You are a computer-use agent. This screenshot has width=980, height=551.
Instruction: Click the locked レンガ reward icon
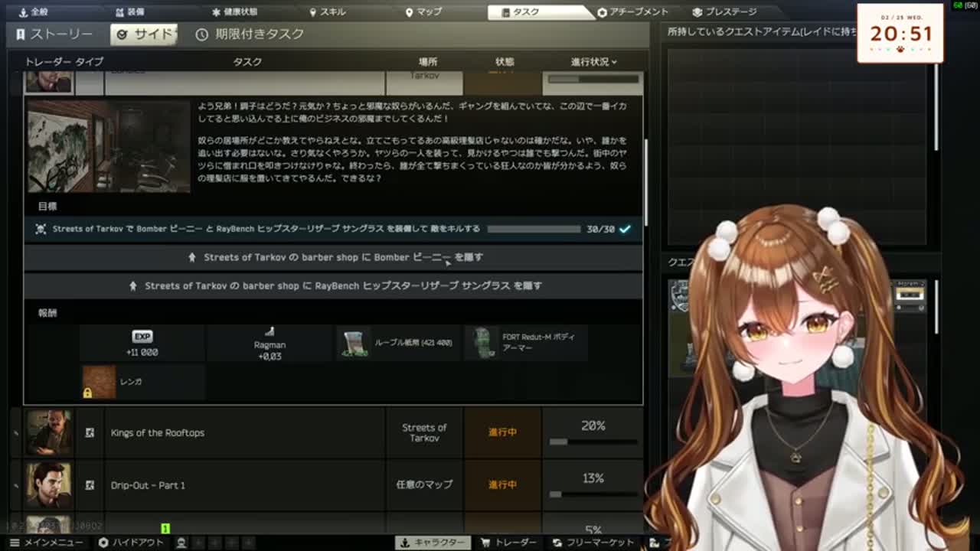click(x=100, y=381)
